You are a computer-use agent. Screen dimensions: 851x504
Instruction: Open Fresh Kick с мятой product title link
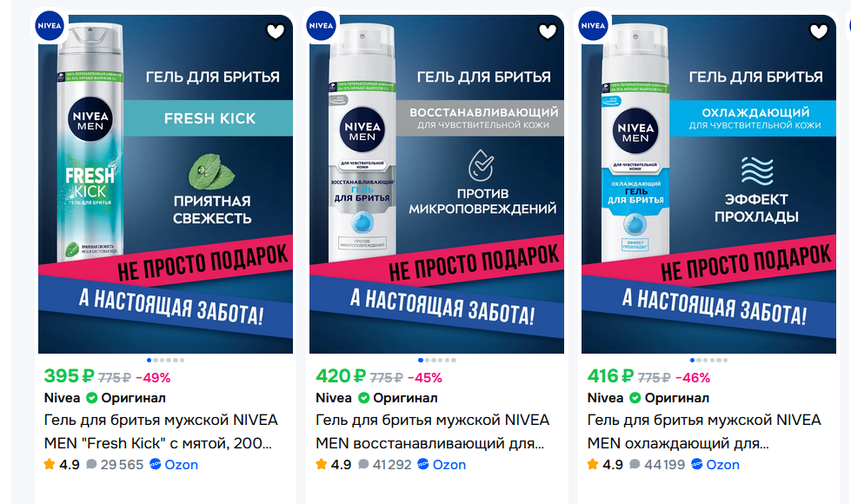click(161, 432)
